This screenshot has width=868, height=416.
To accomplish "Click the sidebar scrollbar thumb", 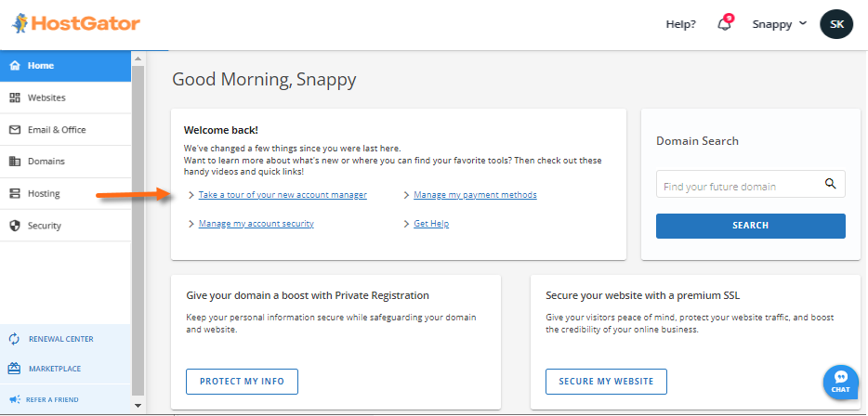I will tap(138, 231).
